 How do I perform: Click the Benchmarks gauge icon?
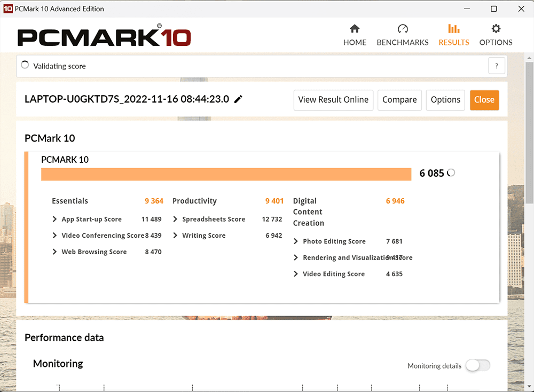[x=403, y=29]
